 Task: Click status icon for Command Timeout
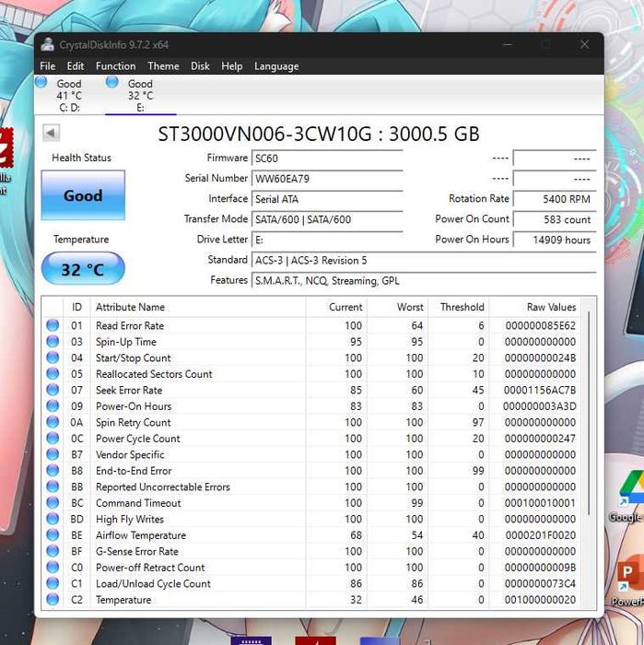point(53,503)
